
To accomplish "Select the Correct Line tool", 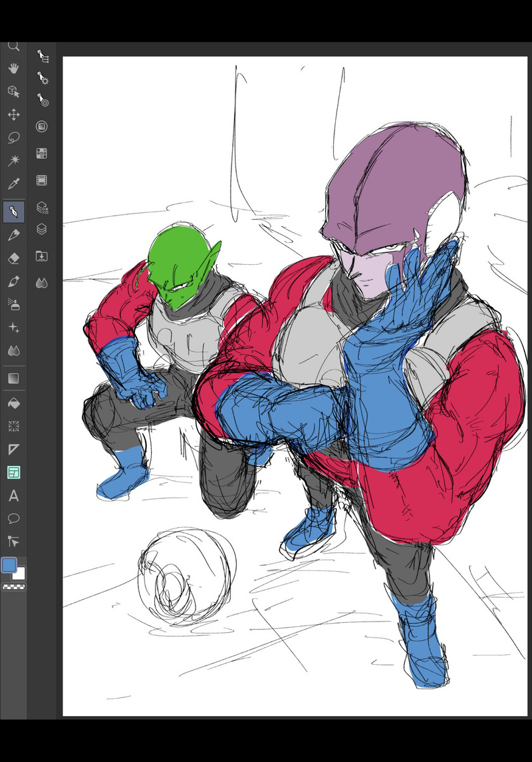I will click(x=13, y=541).
